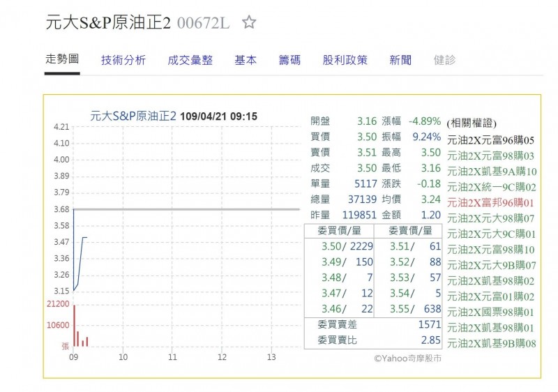558x392 pixels.
Task: Click the bid row 3.50/ 2229
Action: [x=347, y=246]
